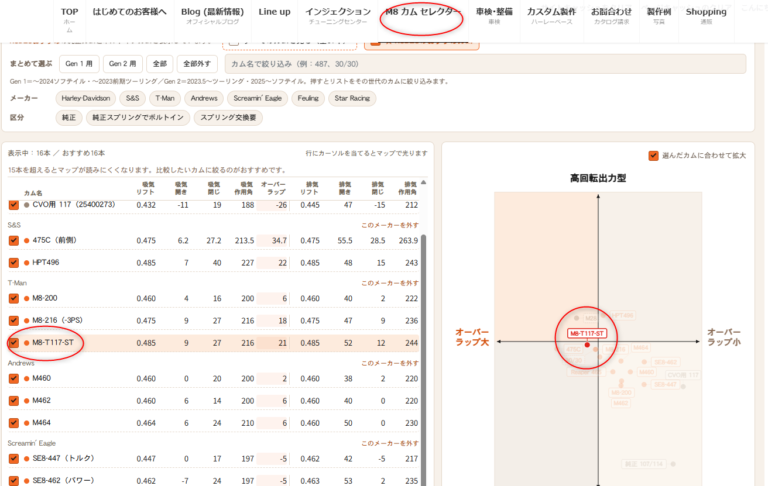
Task: Click the M462 label on the map
Action: (621, 403)
